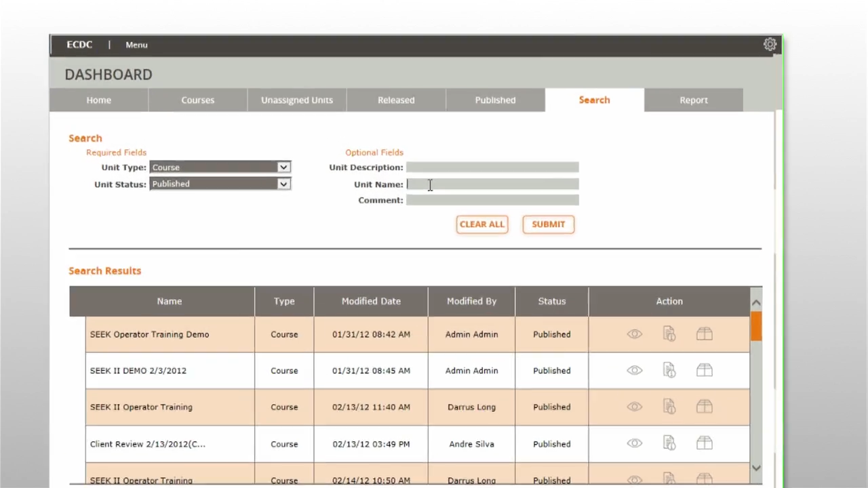Screen dimensions: 868x488
Task: Select 'SEEK II DEMO 2/3/2012' name cell
Action: pos(170,371)
